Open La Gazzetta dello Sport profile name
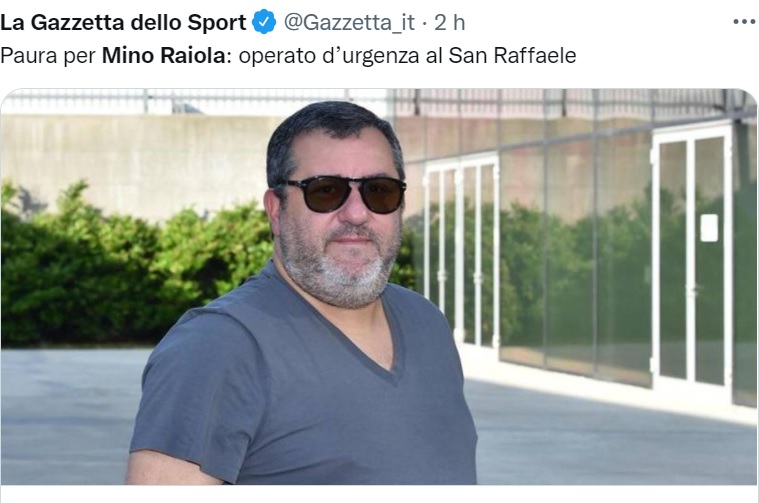The image size is (759, 503). (x=123, y=22)
